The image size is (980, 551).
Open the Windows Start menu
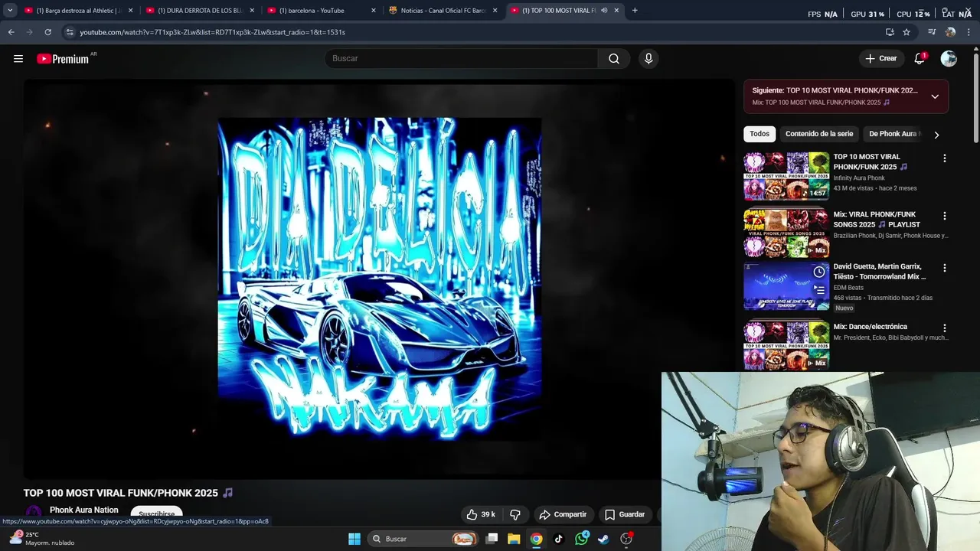click(x=354, y=539)
